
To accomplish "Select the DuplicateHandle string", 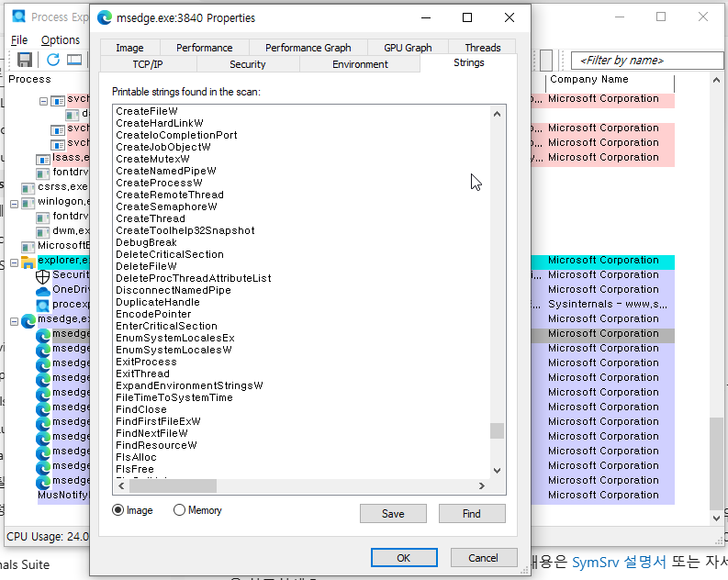I will (158, 302).
